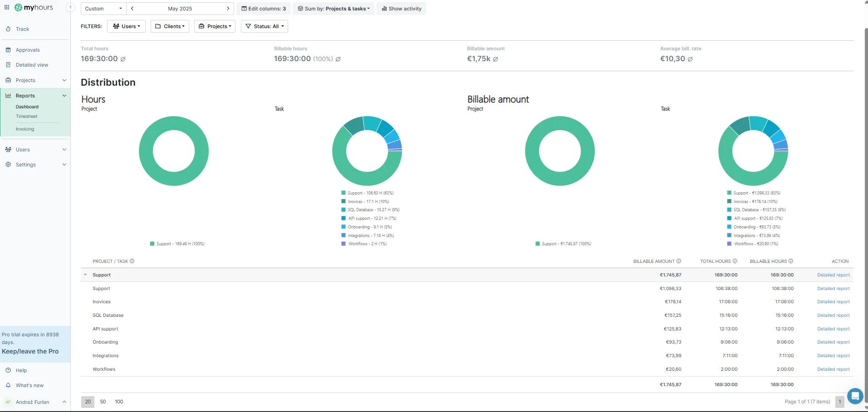The width and height of the screenshot is (868, 412).
Task: Collapse the sidebar with the chevron icon
Action: coord(70,7)
